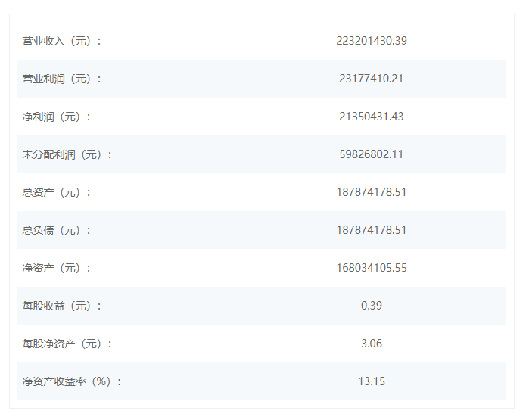Viewport: 526px width, 420px height.
Task: Select the value in the 总负债 row
Action: (372, 230)
